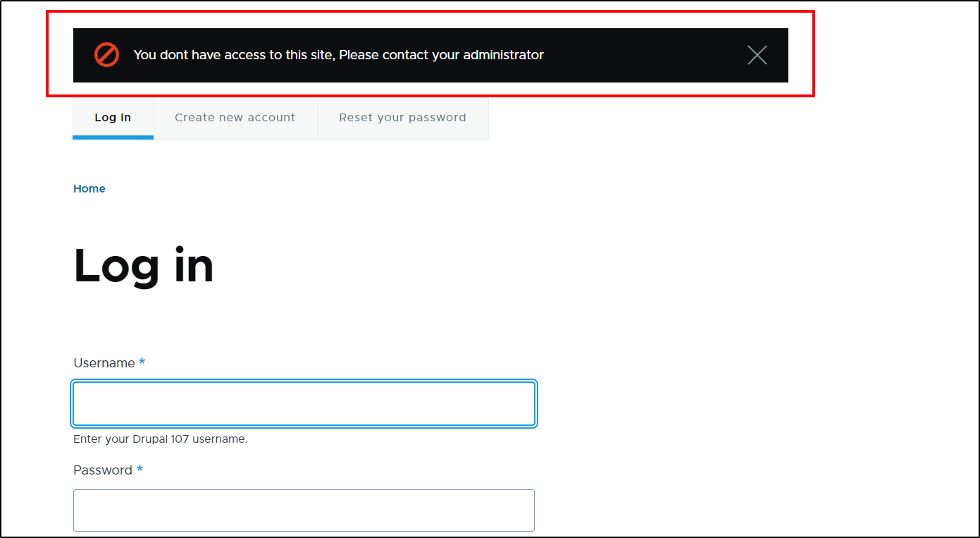
Task: Click inside the Password input field
Action: pyautogui.click(x=303, y=510)
